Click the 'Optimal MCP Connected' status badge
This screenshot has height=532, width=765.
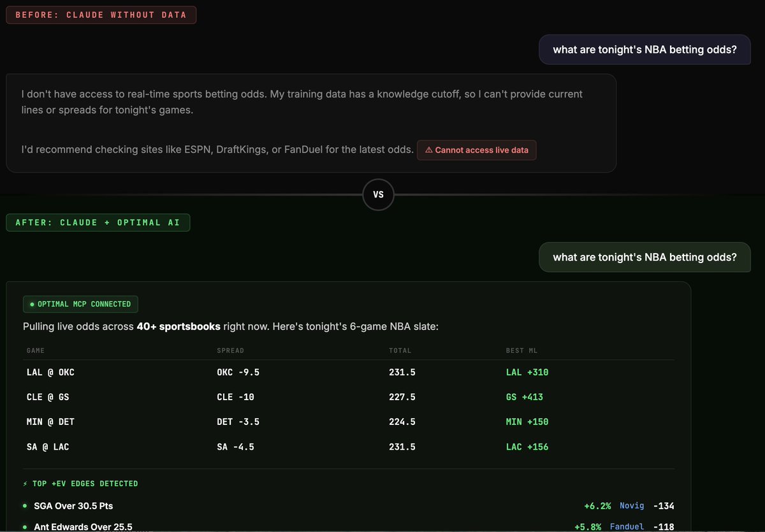point(80,304)
